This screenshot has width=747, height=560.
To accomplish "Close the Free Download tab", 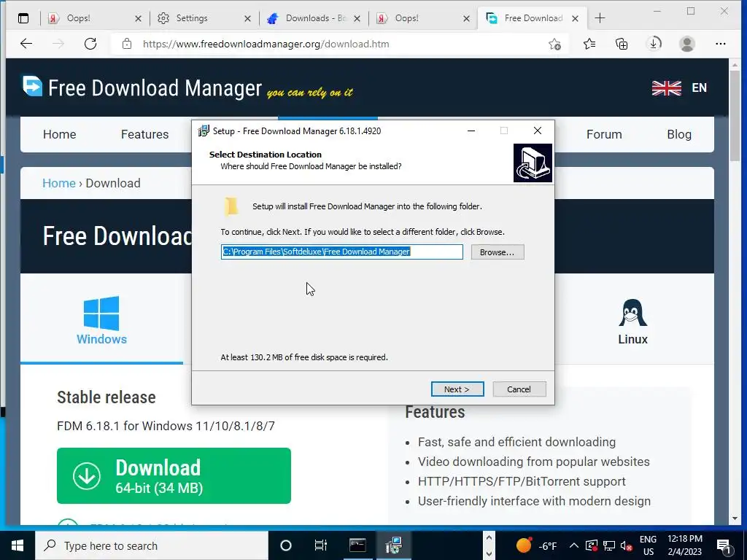I will (x=576, y=18).
